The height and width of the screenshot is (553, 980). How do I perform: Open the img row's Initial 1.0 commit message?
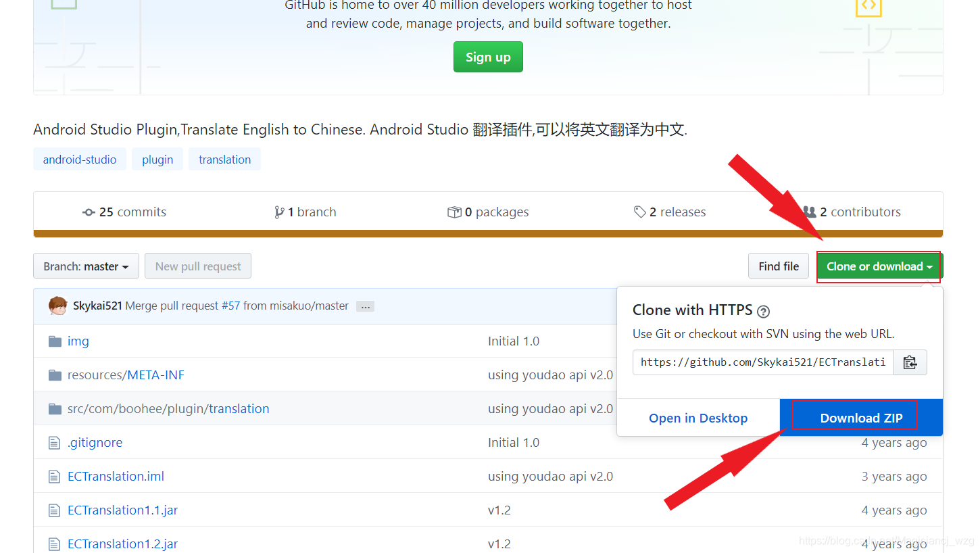coord(514,341)
